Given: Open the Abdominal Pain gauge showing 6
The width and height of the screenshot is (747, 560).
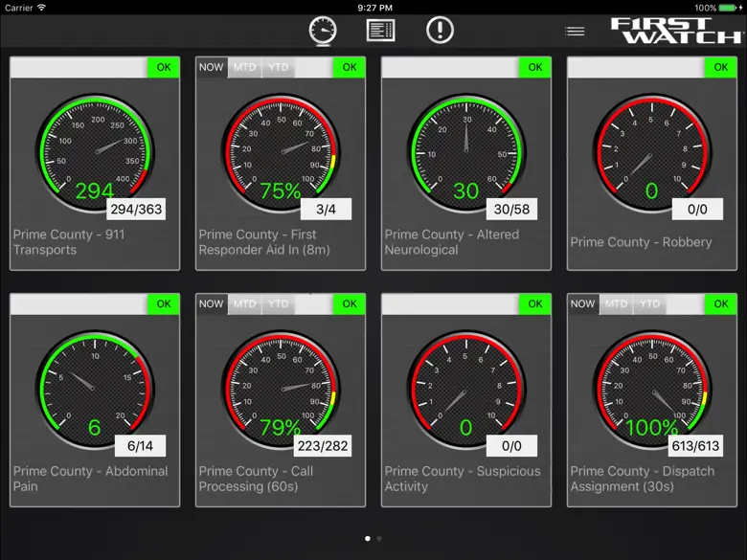Looking at the screenshot, I should pos(95,390).
